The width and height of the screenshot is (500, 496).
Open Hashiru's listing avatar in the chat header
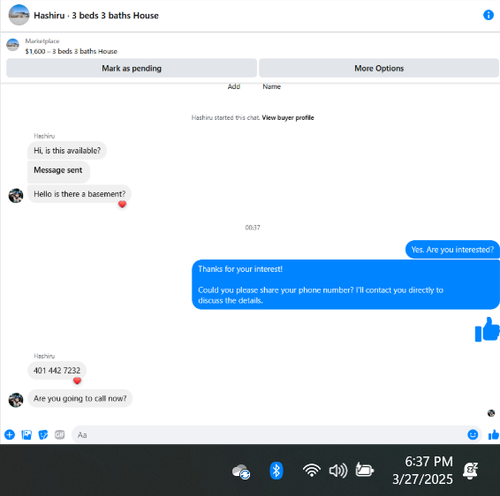click(x=19, y=15)
